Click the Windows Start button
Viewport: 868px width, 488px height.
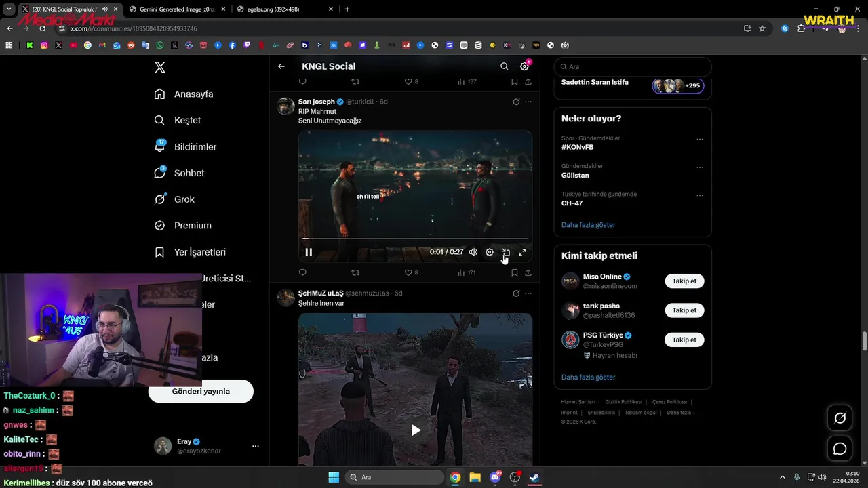(334, 477)
